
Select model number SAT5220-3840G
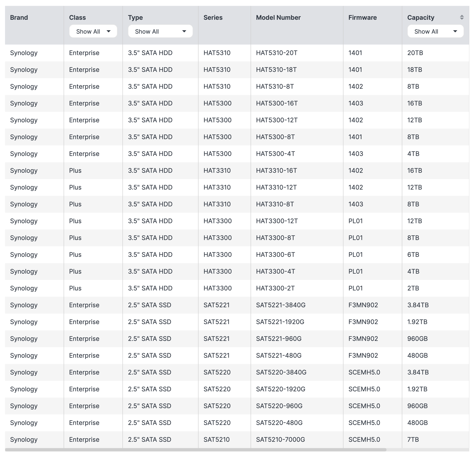click(x=281, y=372)
